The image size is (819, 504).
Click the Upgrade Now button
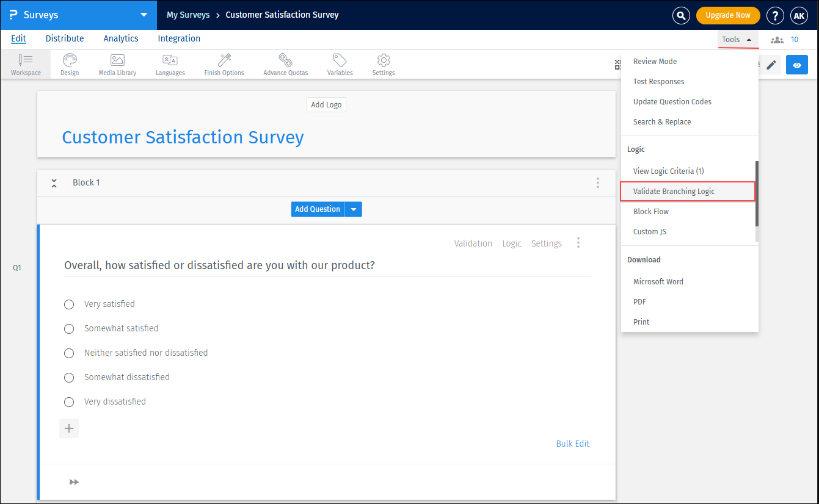tap(728, 15)
